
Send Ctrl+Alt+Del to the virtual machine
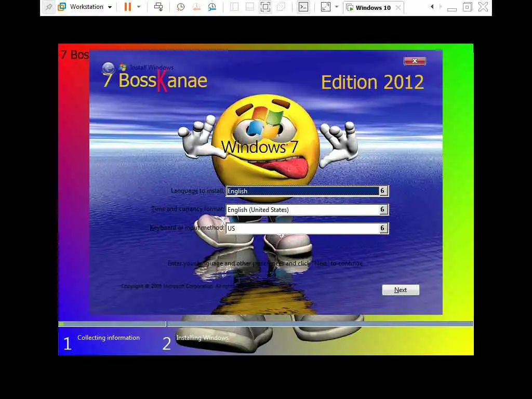pos(158,7)
